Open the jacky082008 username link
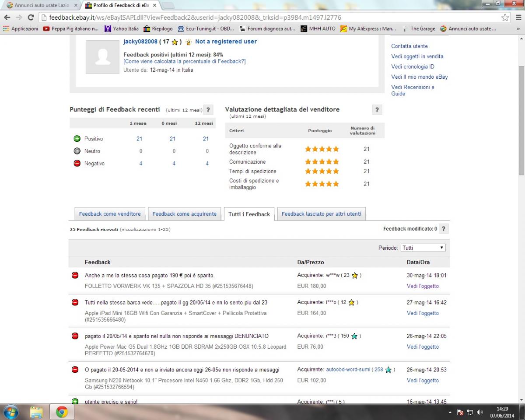 tap(140, 42)
